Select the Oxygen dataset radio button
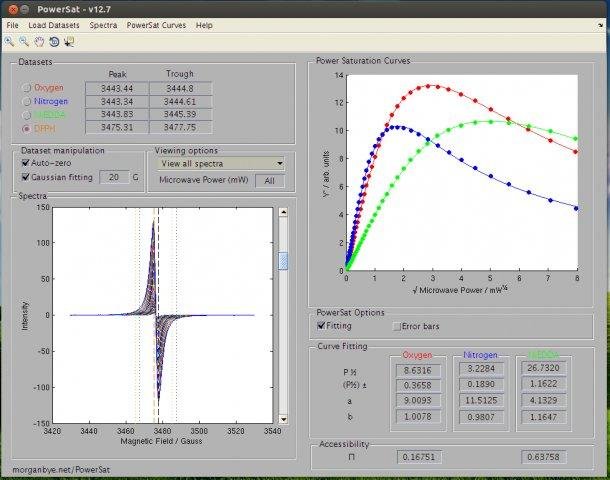Image resolution: width=610 pixels, height=480 pixels. (26, 88)
